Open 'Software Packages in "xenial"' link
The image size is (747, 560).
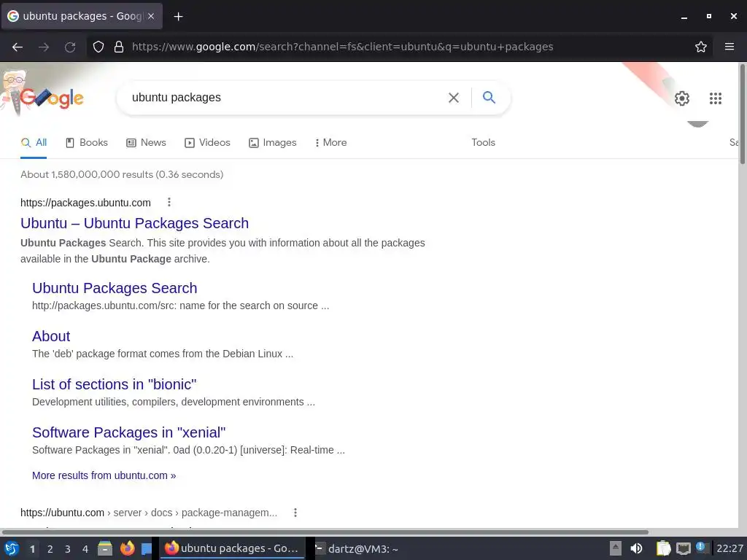(128, 432)
